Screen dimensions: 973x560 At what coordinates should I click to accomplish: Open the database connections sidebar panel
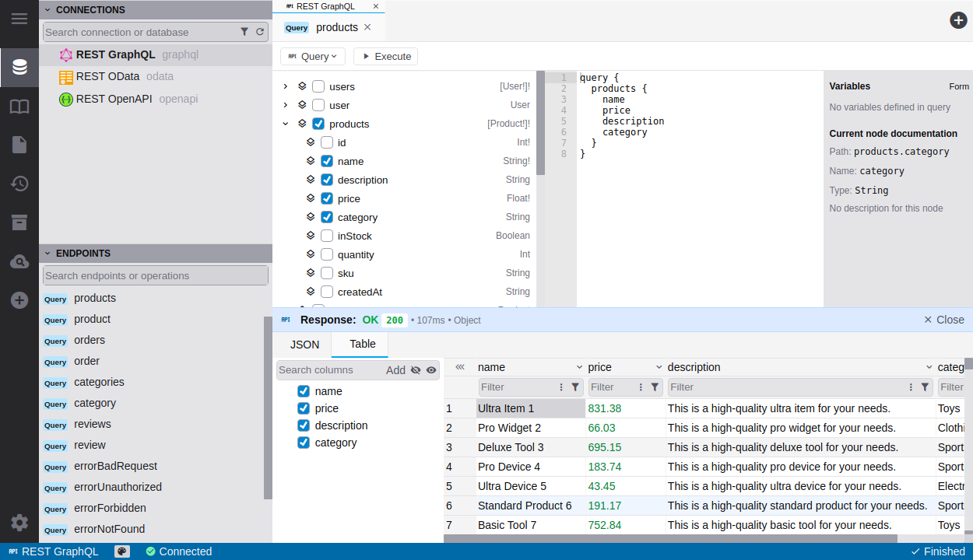click(19, 67)
